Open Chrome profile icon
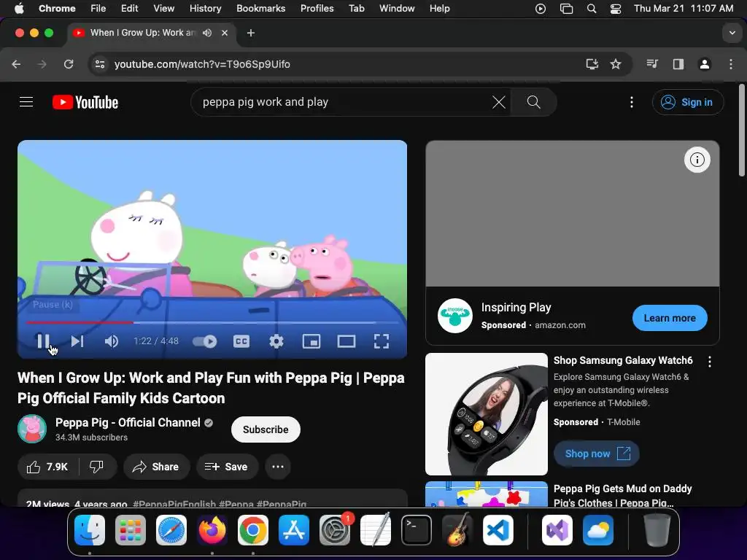Viewport: 747px width, 560px height. [704, 64]
